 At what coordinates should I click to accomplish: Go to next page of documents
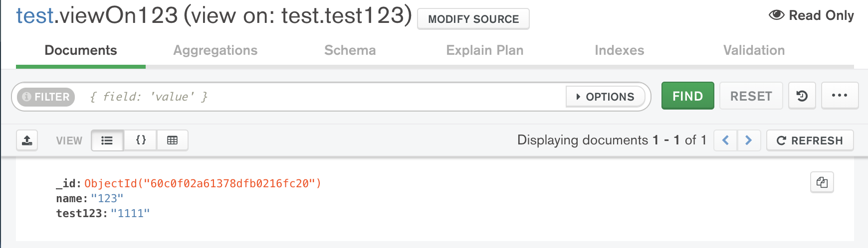point(748,140)
